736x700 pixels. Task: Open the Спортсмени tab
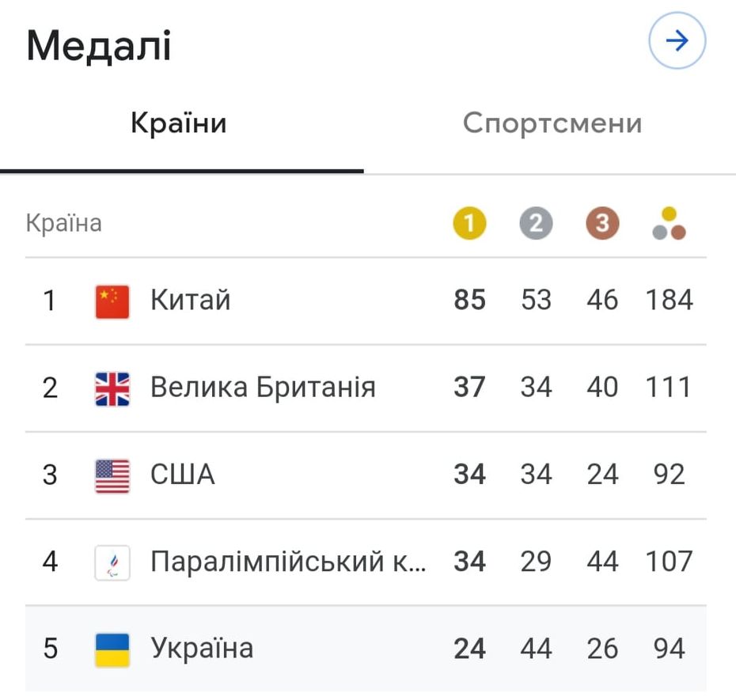click(552, 124)
